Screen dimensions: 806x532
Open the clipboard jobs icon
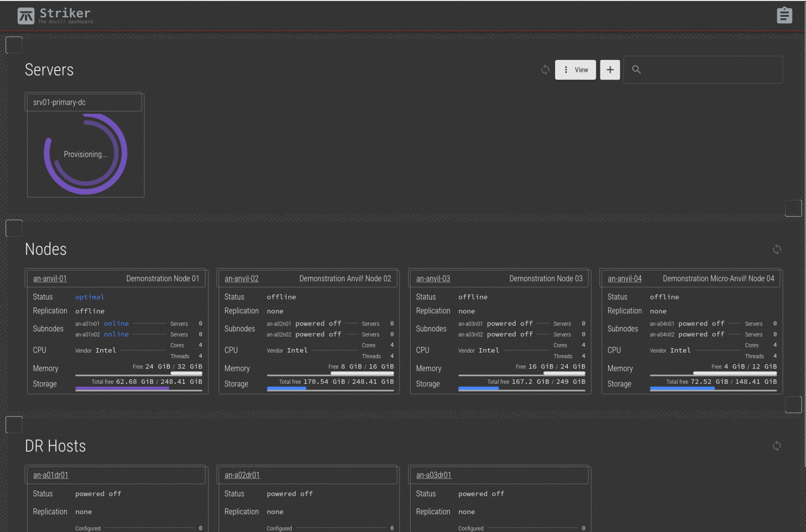pyautogui.click(x=784, y=15)
